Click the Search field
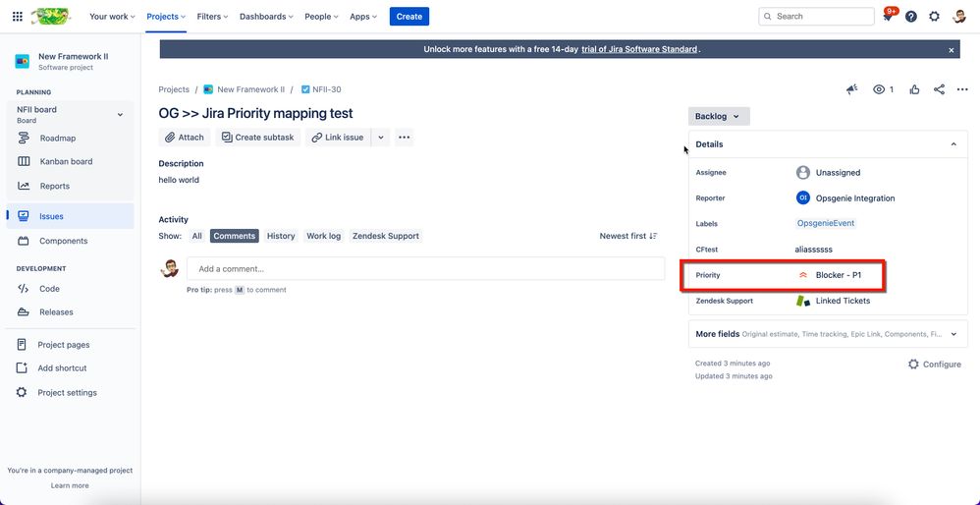The image size is (980, 505). pos(816,17)
